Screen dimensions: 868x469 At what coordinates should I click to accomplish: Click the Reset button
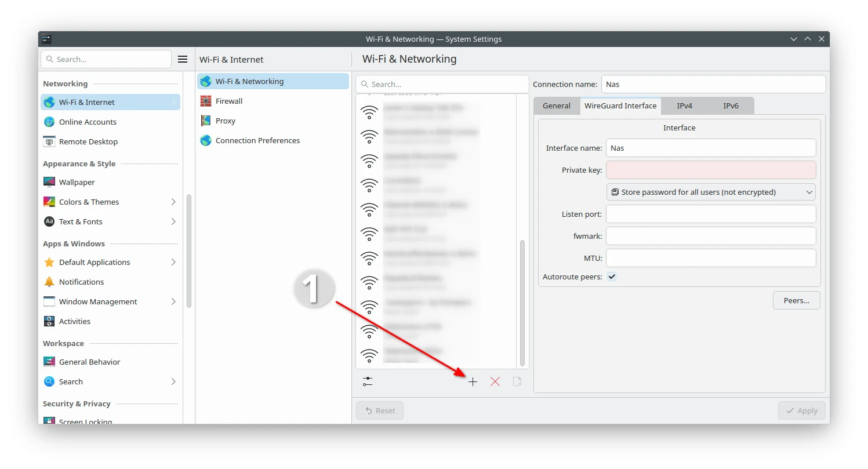[380, 410]
